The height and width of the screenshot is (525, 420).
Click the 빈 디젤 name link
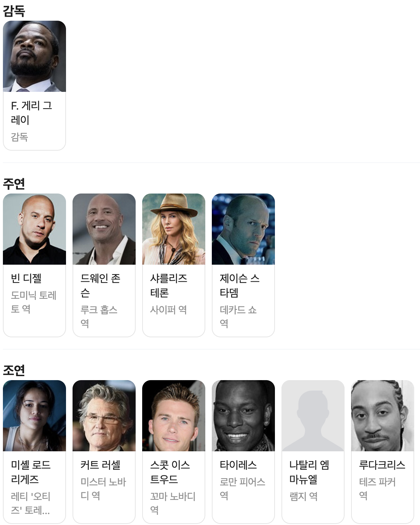coord(26,278)
